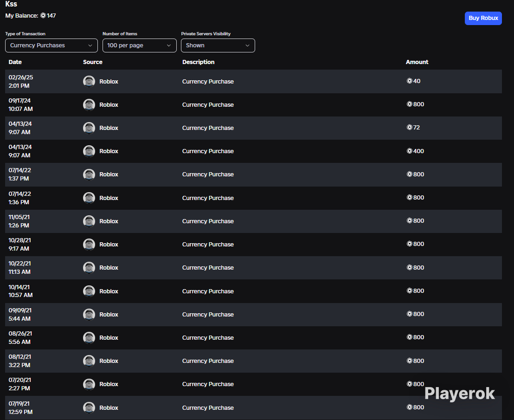
Task: Click the Roblox avatar icon in the 02/26/25 row
Action: tap(89, 82)
